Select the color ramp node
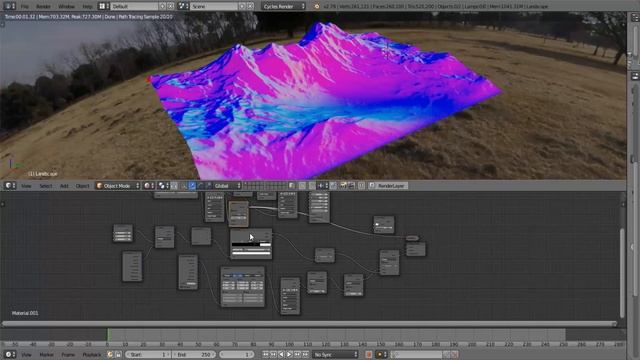The width and height of the screenshot is (640, 360). [x=251, y=244]
